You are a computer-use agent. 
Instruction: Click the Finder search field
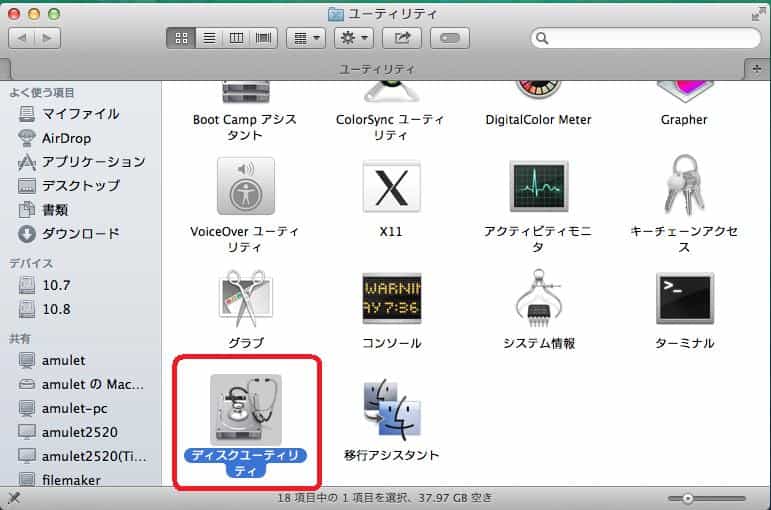pos(646,38)
